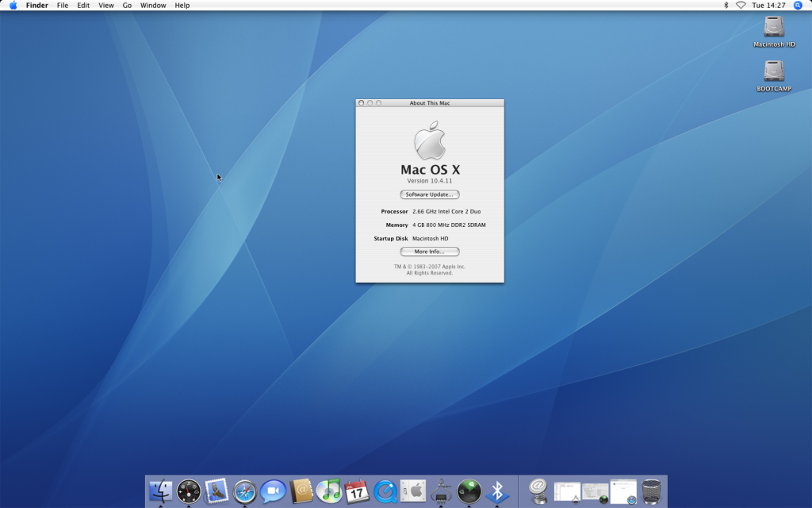The image size is (812, 508).
Task: Open the Edit menu
Action: 83,6
